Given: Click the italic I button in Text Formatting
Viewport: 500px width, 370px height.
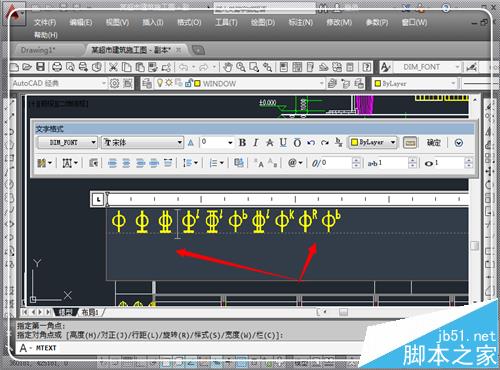Looking at the screenshot, I should click(256, 143).
